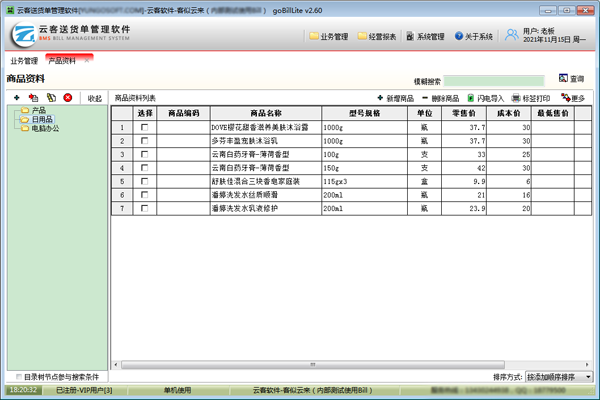Open 闪电导入 quick import

pyautogui.click(x=486, y=98)
